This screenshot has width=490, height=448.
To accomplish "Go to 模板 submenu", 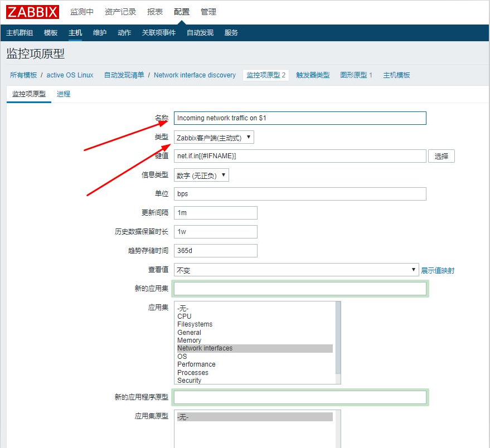I will tap(51, 33).
